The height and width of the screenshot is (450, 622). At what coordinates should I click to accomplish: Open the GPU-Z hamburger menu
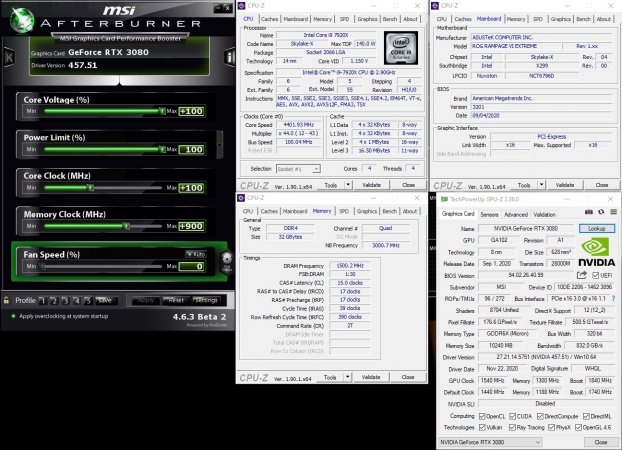click(x=613, y=212)
